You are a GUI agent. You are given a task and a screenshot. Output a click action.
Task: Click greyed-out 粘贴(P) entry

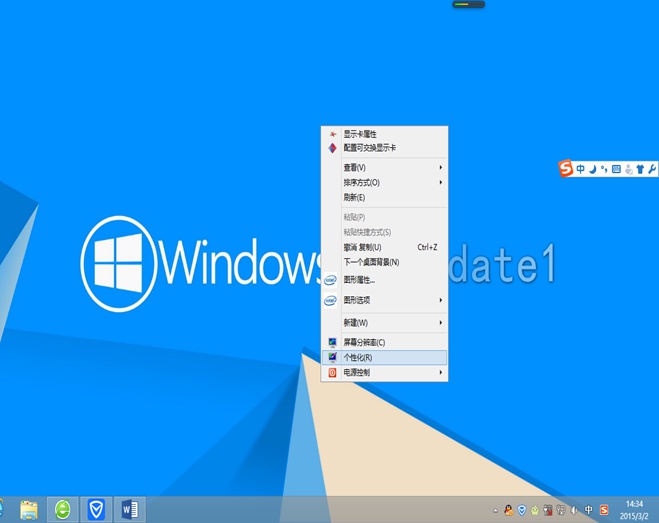pyautogui.click(x=384, y=217)
